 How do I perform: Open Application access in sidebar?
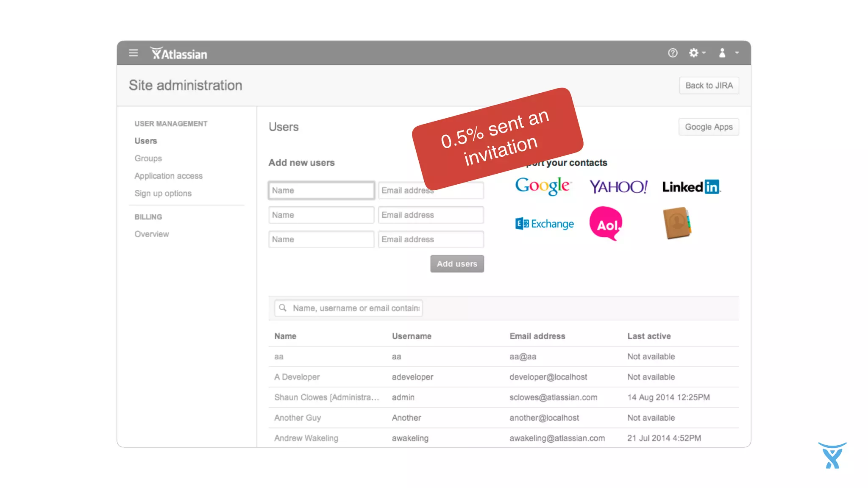tap(168, 176)
